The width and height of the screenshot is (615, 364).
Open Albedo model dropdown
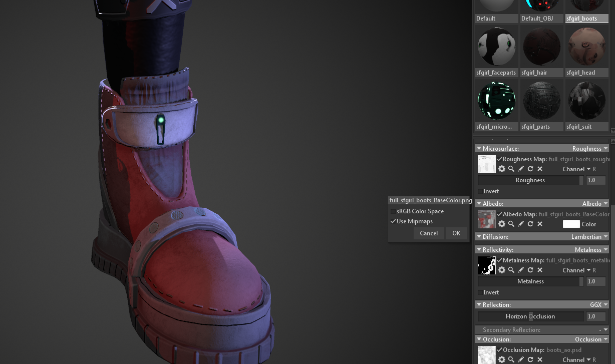[595, 204]
